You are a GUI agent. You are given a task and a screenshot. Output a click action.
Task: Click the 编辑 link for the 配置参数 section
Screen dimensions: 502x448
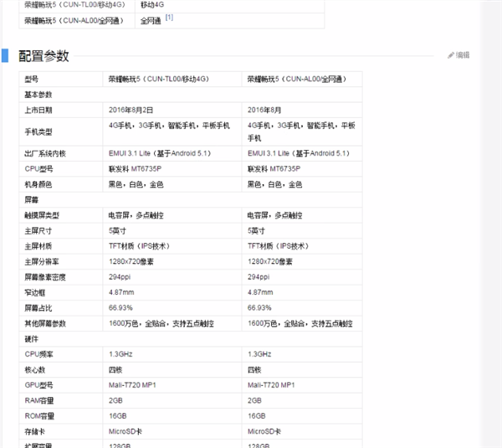(463, 55)
